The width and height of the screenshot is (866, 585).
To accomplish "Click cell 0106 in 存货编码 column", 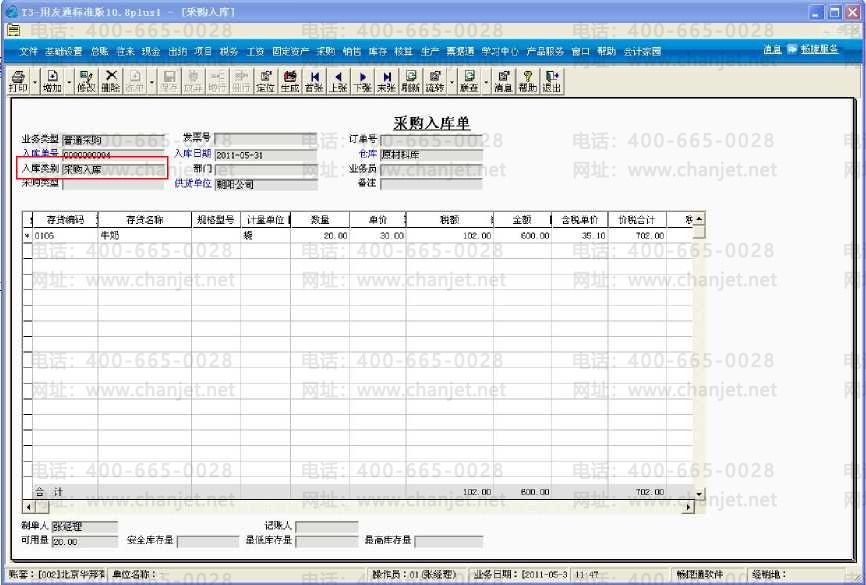I will pos(65,235).
